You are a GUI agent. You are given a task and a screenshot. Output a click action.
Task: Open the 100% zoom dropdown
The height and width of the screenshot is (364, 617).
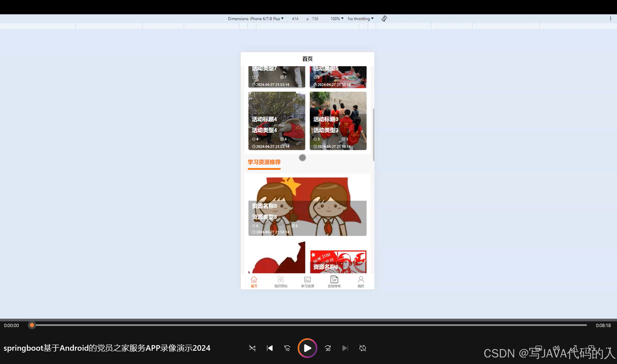coord(337,19)
